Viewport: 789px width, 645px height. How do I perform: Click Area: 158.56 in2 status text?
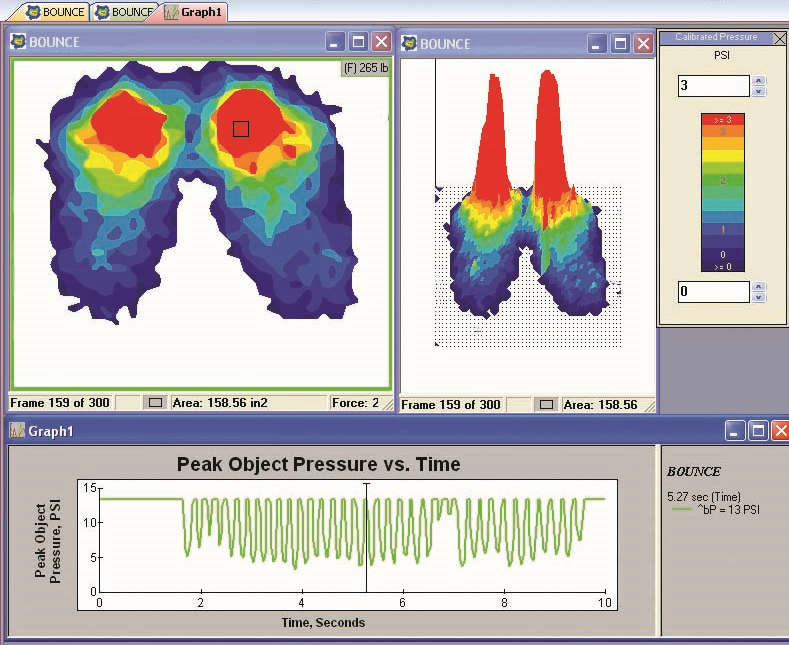tap(220, 403)
